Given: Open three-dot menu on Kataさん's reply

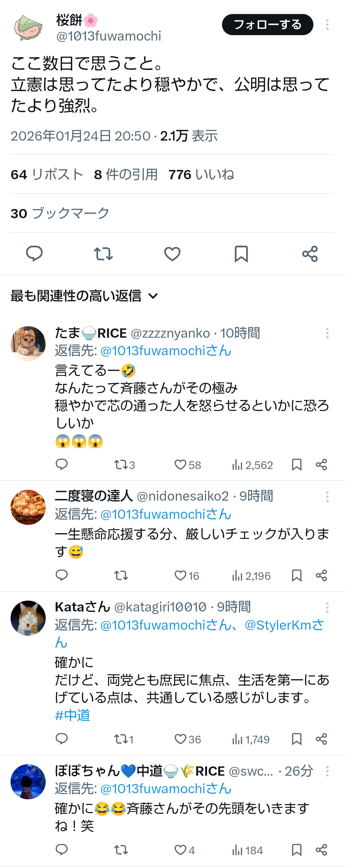Looking at the screenshot, I should click(327, 608).
